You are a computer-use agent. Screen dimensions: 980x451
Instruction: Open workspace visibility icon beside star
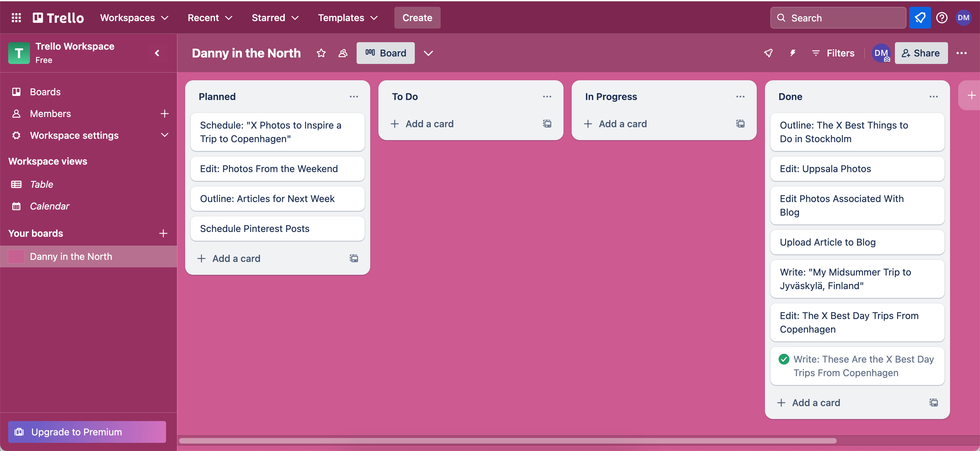[343, 53]
